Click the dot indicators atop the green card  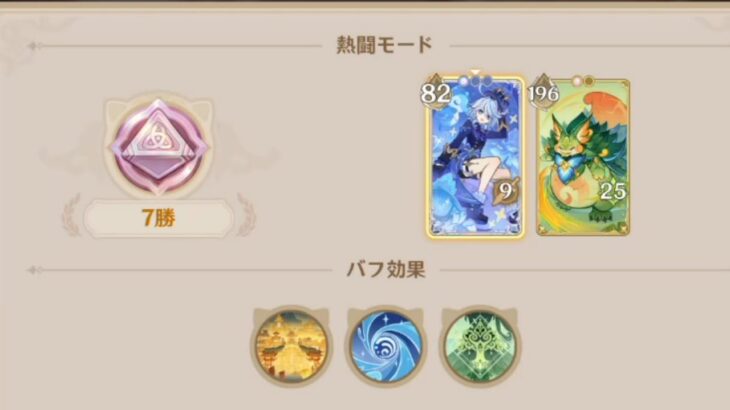point(583,81)
